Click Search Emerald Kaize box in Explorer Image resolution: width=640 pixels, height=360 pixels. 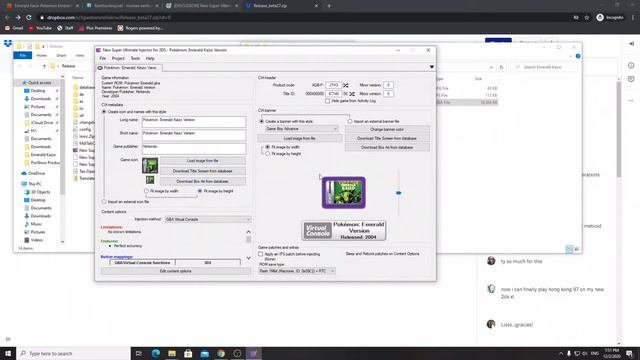(544, 67)
